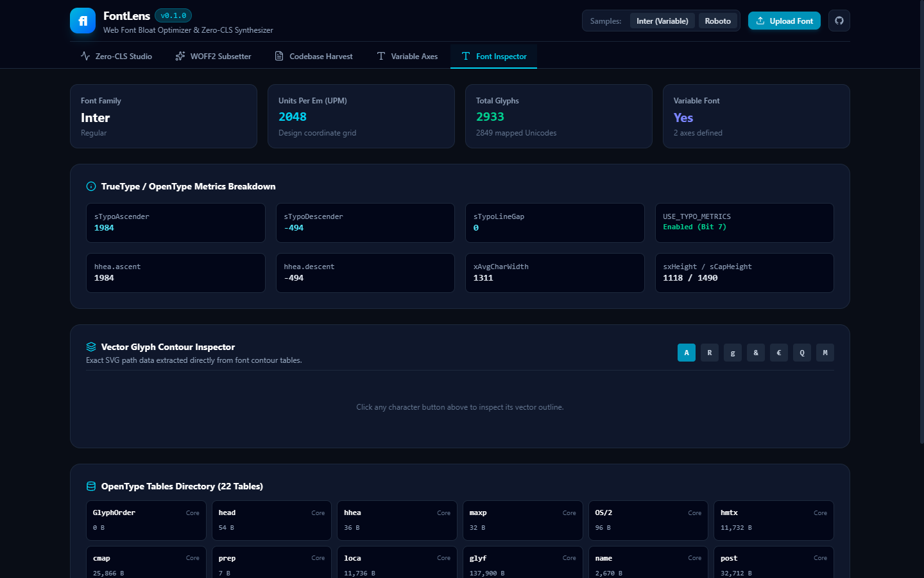This screenshot has width=924, height=578.
Task: Inspect glyph Q outline
Action: (x=802, y=353)
